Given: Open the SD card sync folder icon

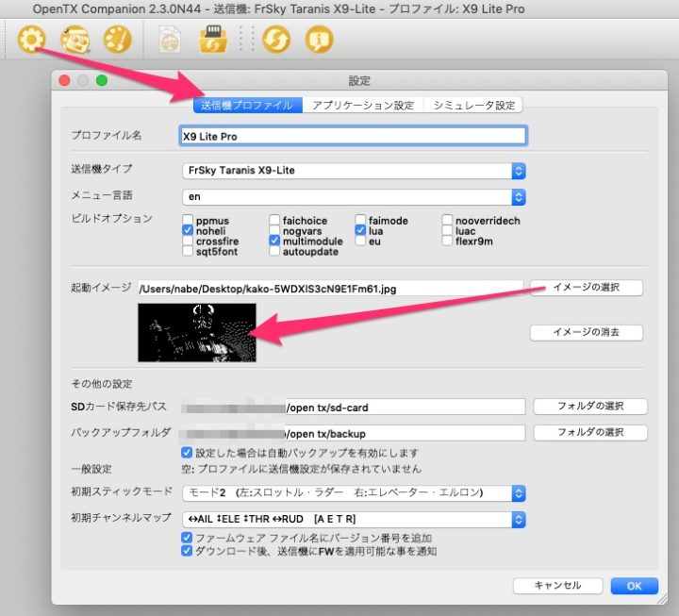Looking at the screenshot, I should 209,40.
